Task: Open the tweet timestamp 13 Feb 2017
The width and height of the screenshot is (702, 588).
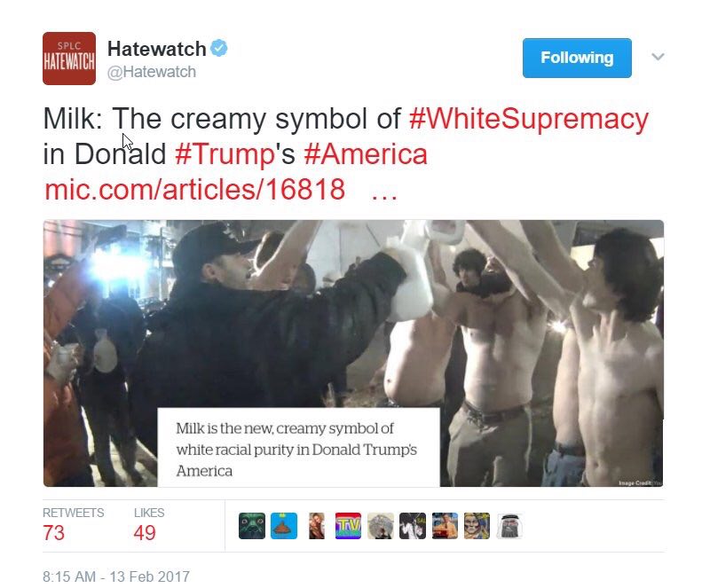Action: 116,576
